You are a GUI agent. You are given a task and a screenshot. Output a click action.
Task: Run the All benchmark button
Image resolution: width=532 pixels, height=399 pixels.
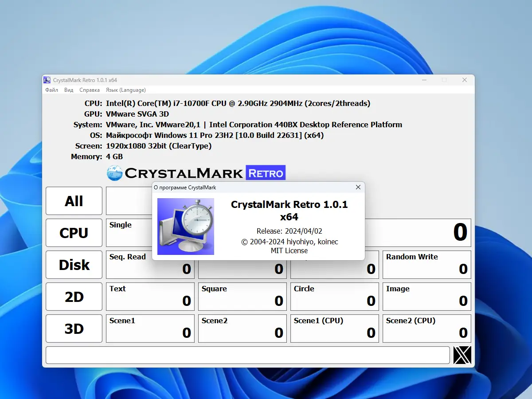point(74,201)
